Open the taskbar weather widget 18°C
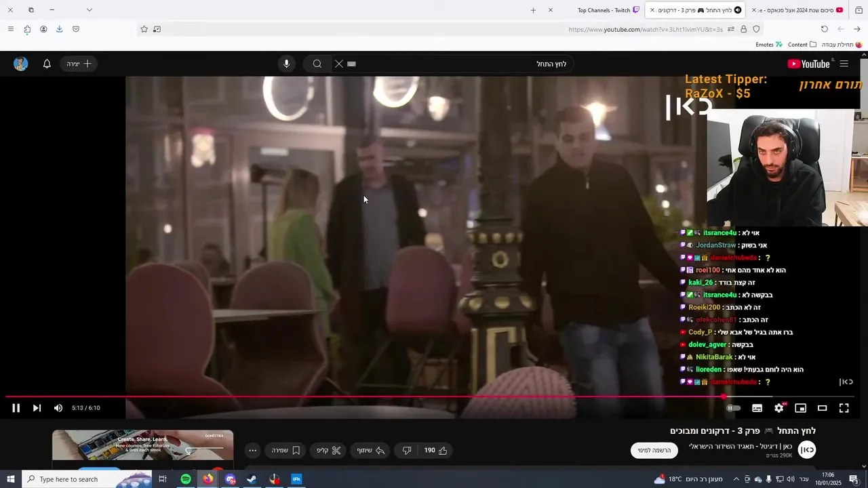 688,479
